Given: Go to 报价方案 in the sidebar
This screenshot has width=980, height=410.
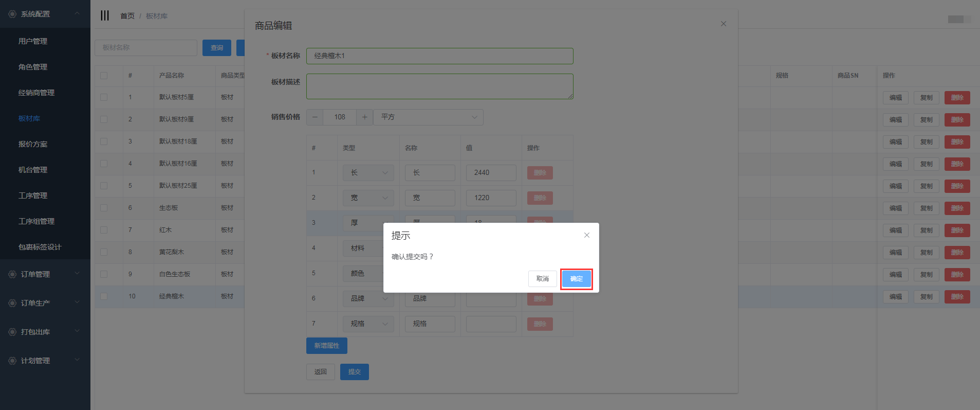Looking at the screenshot, I should click(x=33, y=144).
